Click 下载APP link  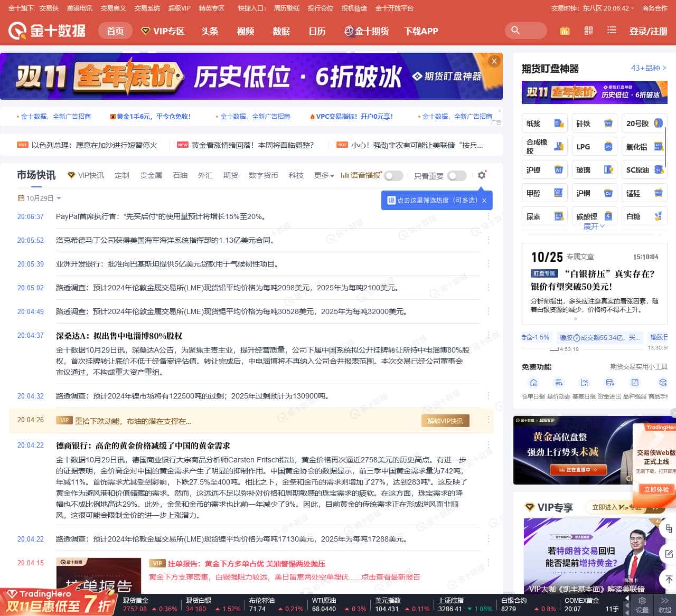(x=421, y=31)
